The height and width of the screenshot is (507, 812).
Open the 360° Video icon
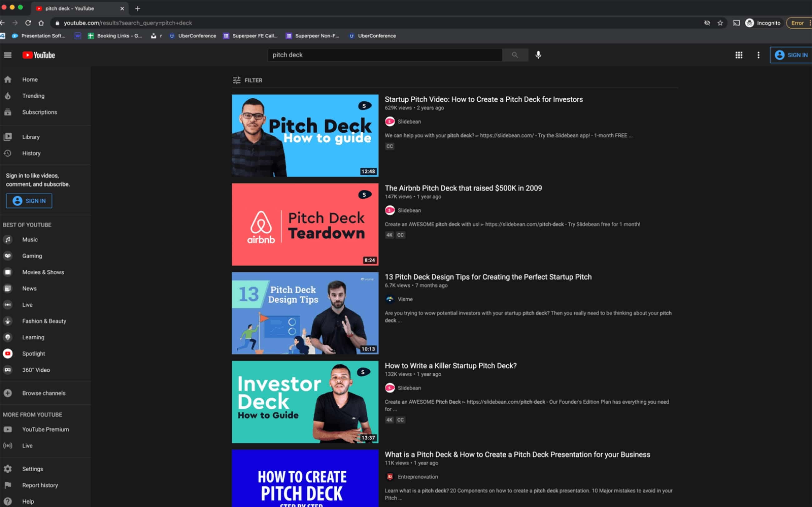(8, 370)
